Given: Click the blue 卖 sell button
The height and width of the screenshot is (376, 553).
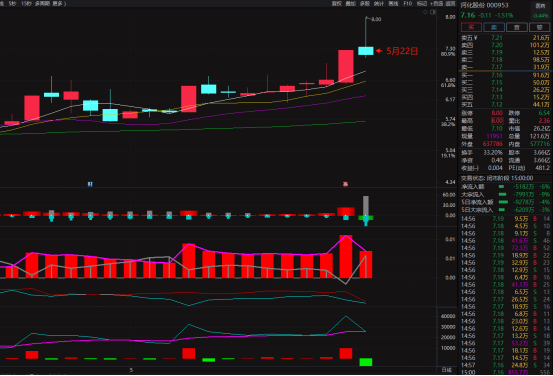Looking at the screenshot, I should coord(494,27).
